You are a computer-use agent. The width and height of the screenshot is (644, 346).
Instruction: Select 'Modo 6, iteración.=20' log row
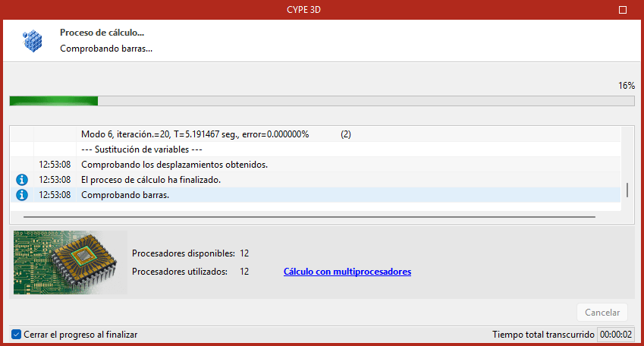pyautogui.click(x=316, y=134)
